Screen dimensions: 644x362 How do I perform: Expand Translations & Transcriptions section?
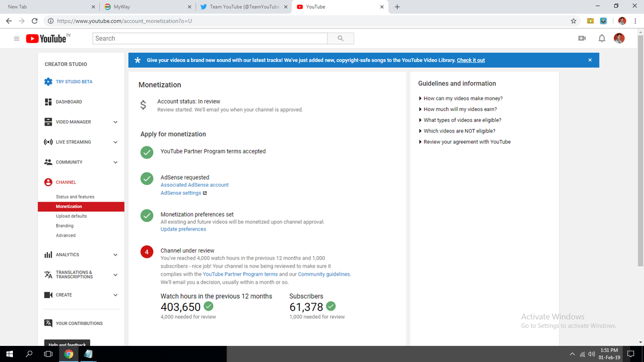(115, 275)
